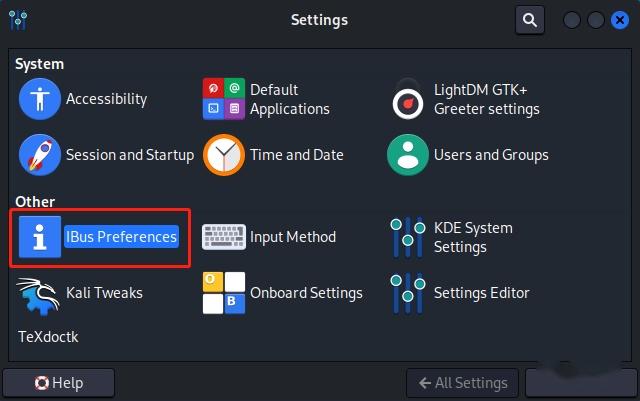
Task: Open Kali Tweaks dragon icon
Action: [40, 293]
